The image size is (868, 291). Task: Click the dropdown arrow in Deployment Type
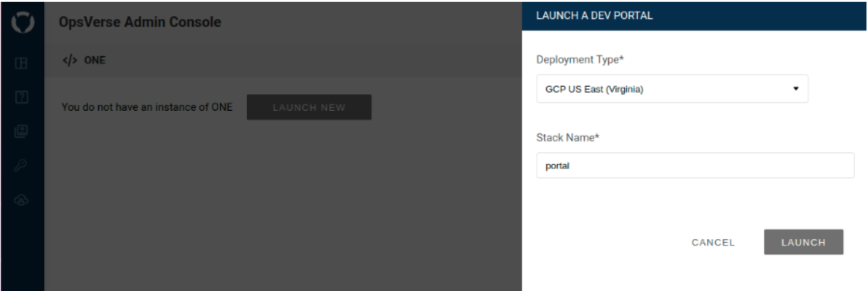[x=796, y=89]
